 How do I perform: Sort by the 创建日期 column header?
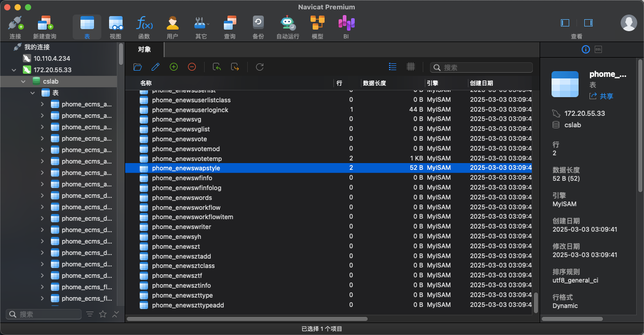(481, 83)
